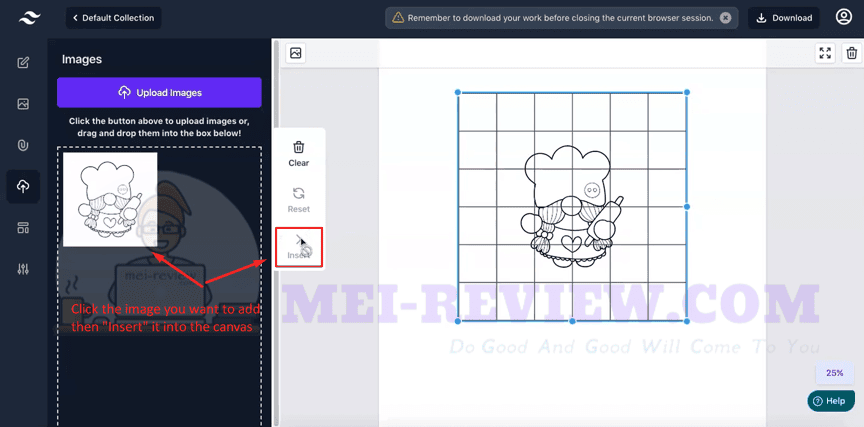Open the user account profile menu
Screen dimensions: 864x427
844,17
